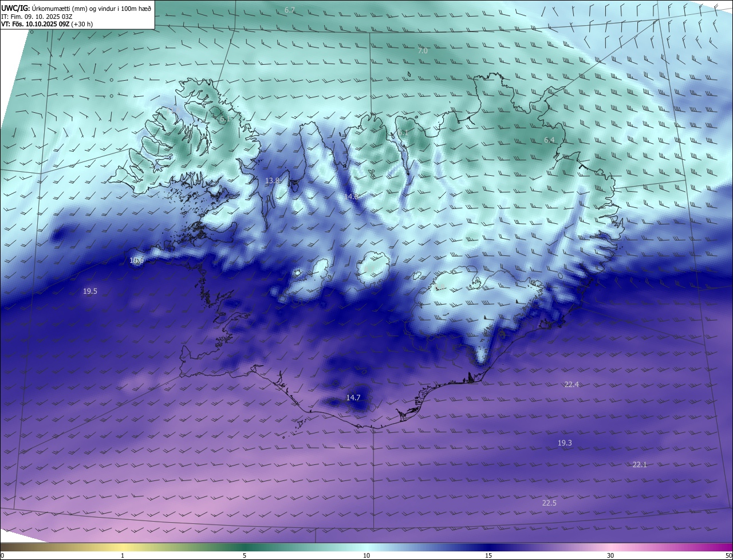Click the 14.7 value label on the map
This screenshot has width=733, height=560.
[353, 397]
